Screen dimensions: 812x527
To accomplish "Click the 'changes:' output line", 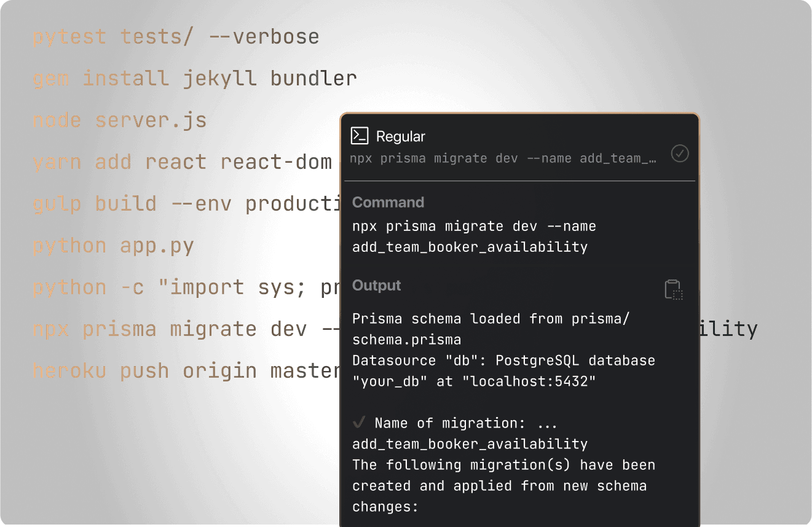I will [x=385, y=507].
